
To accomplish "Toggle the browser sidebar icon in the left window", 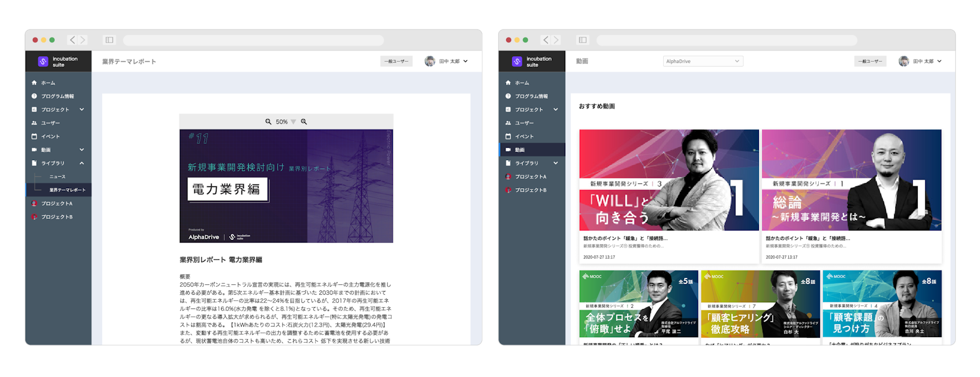I will (x=110, y=40).
